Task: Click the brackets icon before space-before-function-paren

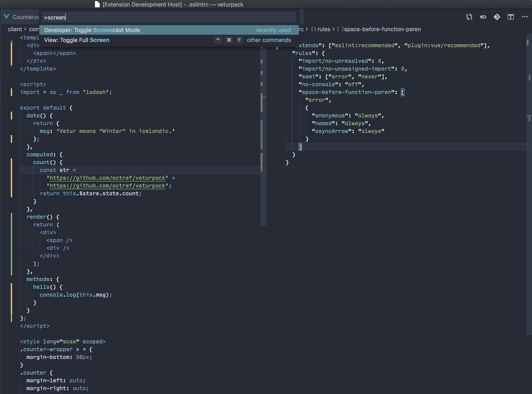Action: 340,29
